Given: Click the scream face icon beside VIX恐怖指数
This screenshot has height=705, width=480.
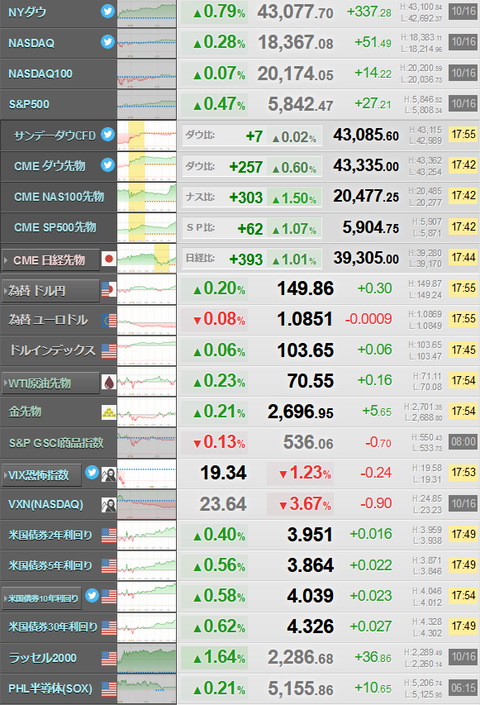Looking at the screenshot, I should [x=109, y=474].
